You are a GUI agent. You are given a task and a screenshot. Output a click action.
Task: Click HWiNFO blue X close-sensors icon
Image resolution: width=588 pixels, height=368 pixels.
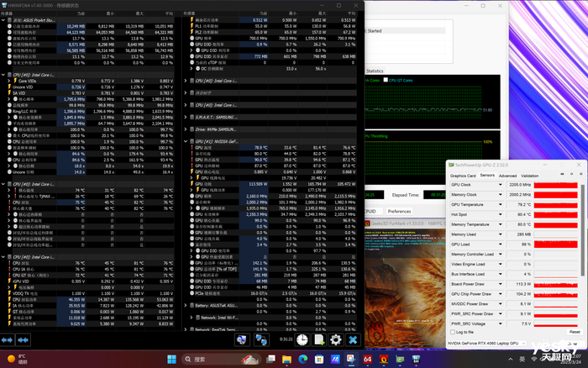pos(353,340)
